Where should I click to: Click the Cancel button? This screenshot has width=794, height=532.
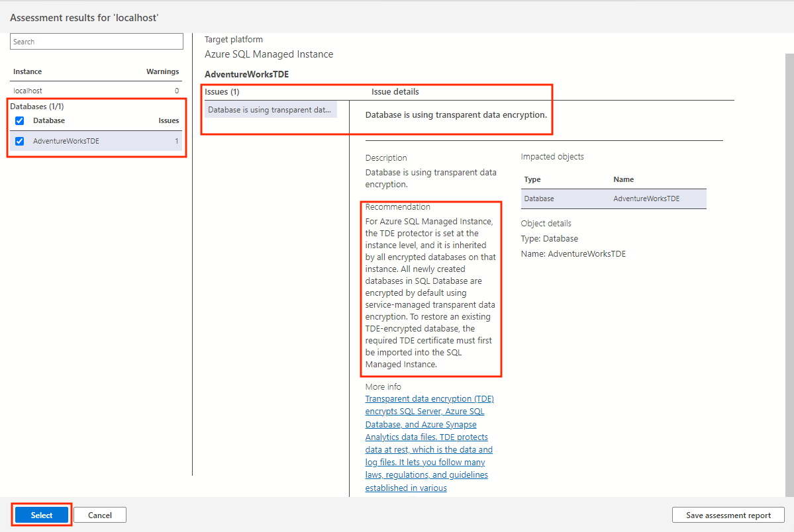tap(100, 515)
